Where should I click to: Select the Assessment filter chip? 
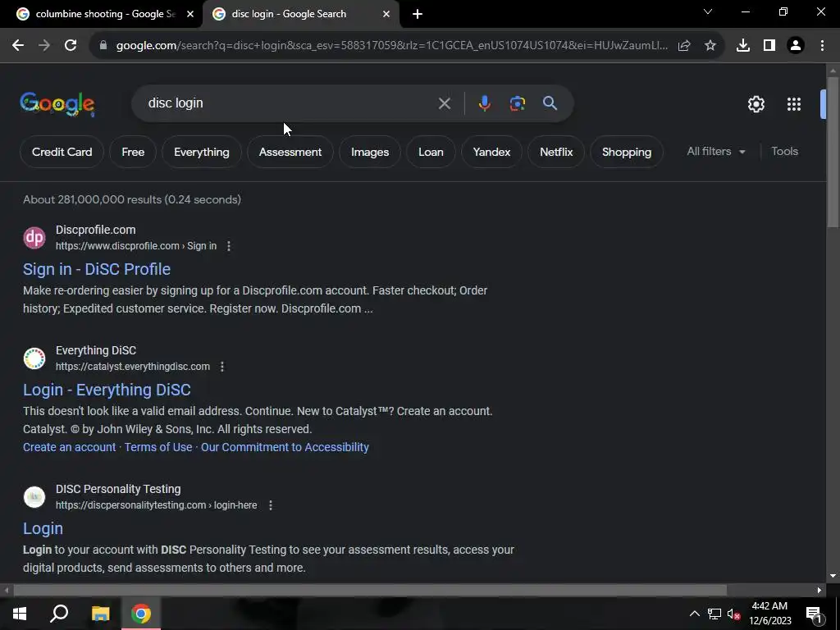[x=290, y=152]
